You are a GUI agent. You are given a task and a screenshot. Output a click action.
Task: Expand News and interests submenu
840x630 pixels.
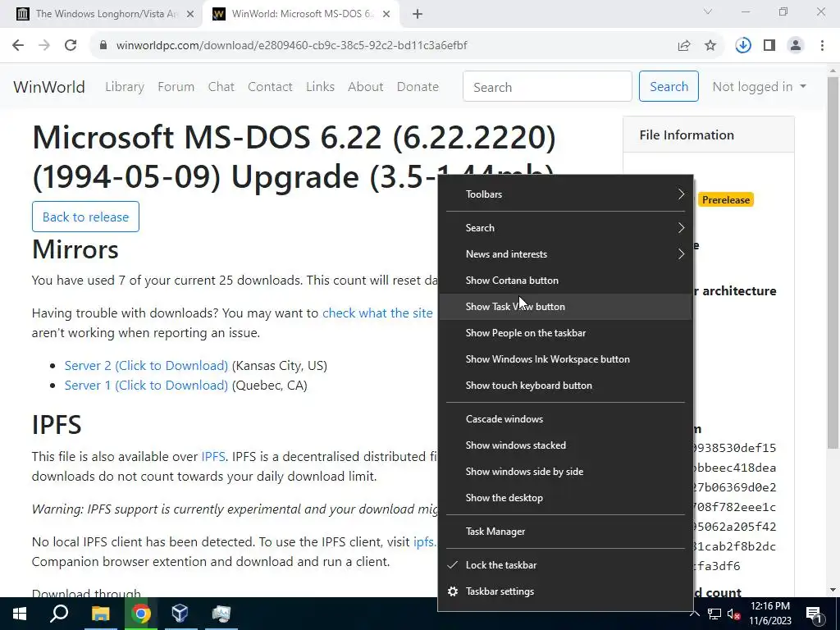(x=566, y=254)
